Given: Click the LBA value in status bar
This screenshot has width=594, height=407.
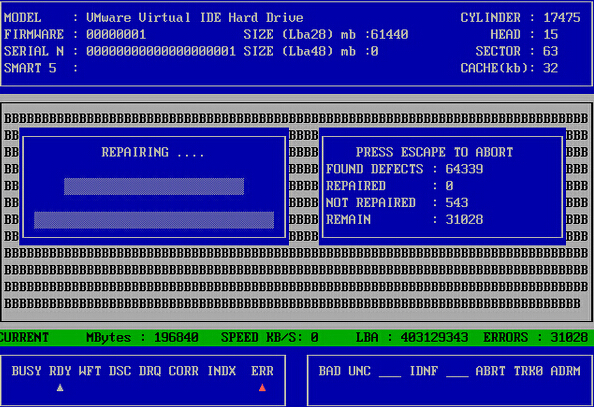Looking at the screenshot, I should coord(435,337).
